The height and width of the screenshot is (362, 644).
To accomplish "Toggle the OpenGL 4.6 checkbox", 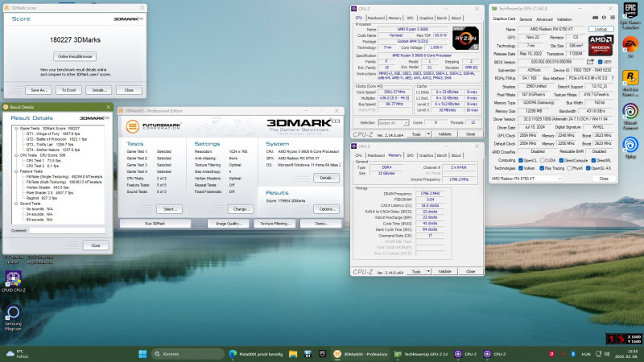I will [588, 168].
